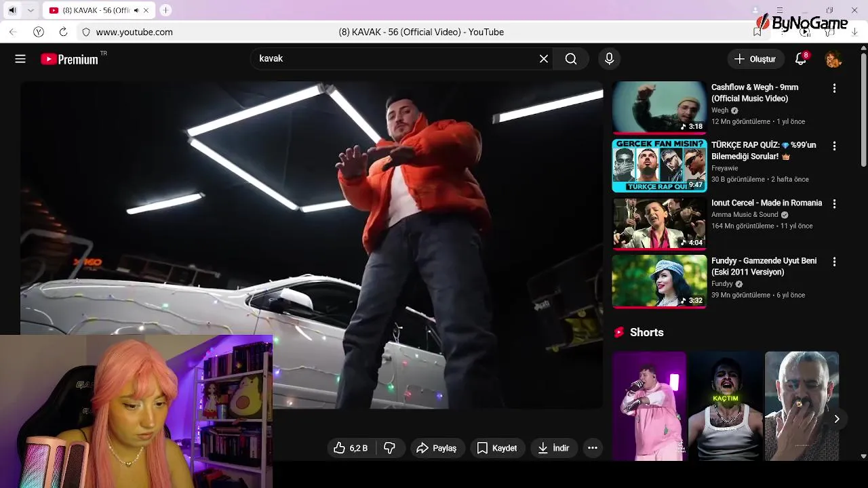This screenshot has width=868, height=488.
Task: Open title 'Ionut Cercel - Made in Romania'
Action: click(766, 203)
